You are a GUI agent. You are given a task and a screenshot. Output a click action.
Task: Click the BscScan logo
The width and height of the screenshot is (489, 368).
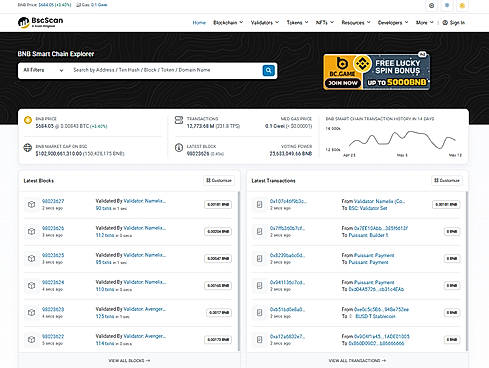pyautogui.click(x=40, y=22)
